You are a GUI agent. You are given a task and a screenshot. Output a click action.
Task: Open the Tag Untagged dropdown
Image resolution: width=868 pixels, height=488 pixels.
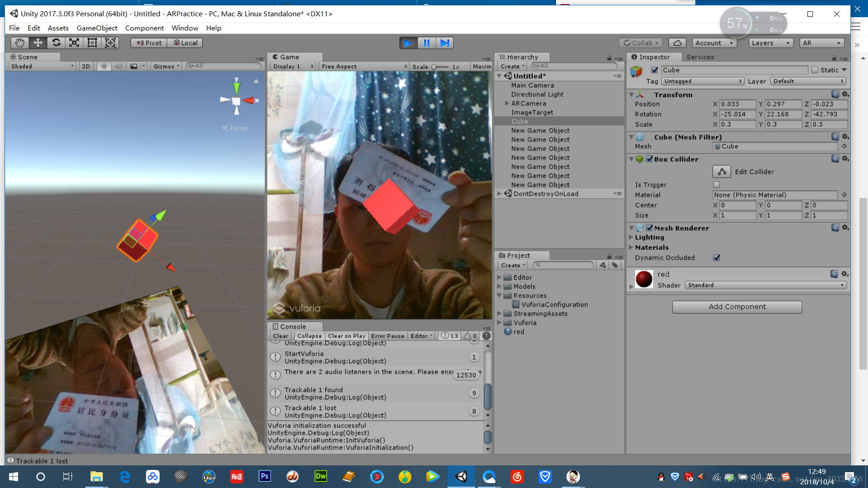pyautogui.click(x=703, y=81)
